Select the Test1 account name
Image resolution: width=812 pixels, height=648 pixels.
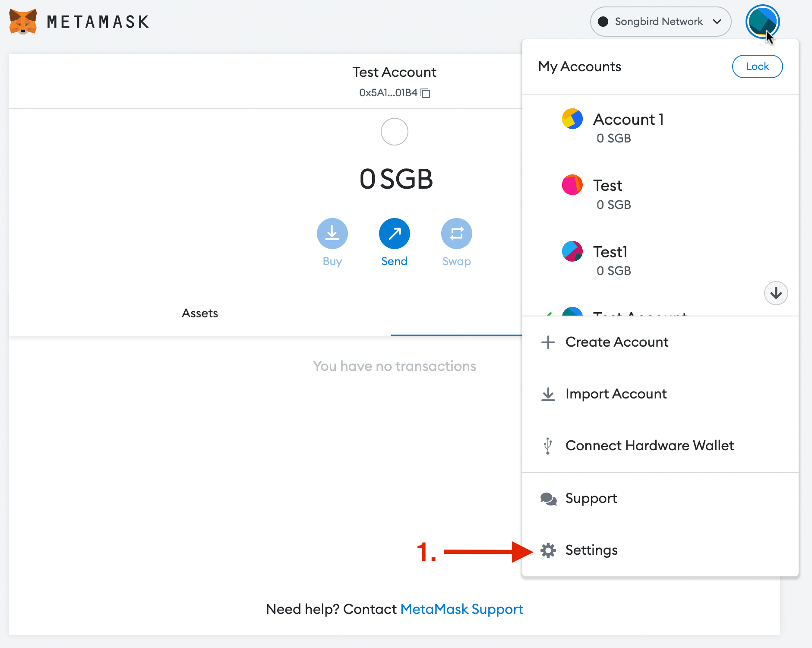coord(610,252)
